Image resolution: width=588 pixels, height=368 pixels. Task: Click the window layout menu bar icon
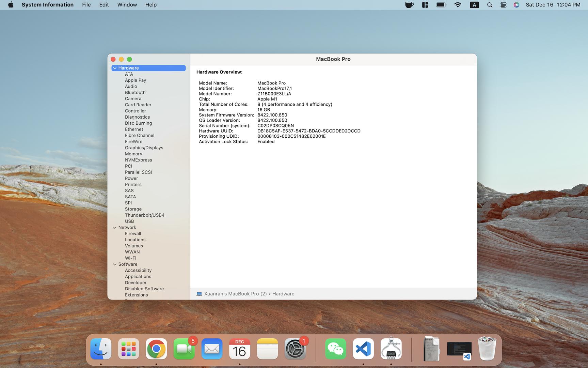point(425,5)
